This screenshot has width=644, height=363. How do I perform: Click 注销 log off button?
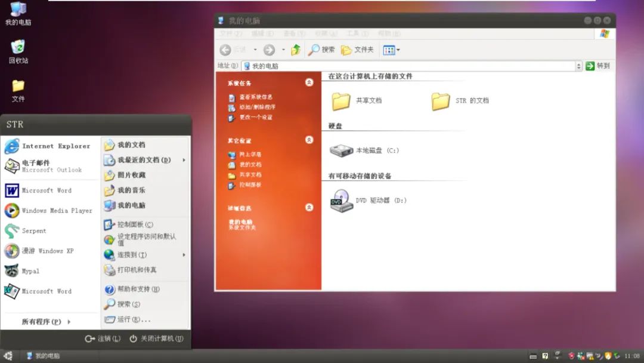103,339
